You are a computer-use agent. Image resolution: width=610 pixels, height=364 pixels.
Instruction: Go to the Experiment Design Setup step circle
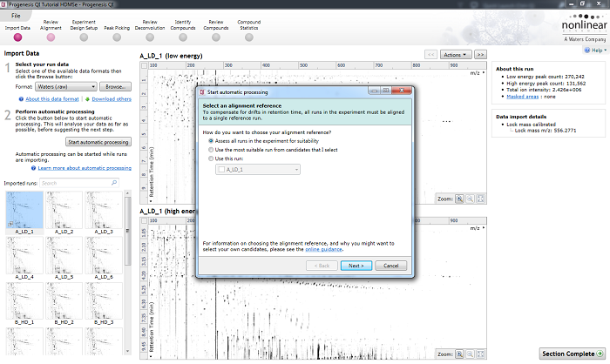pyautogui.click(x=84, y=37)
